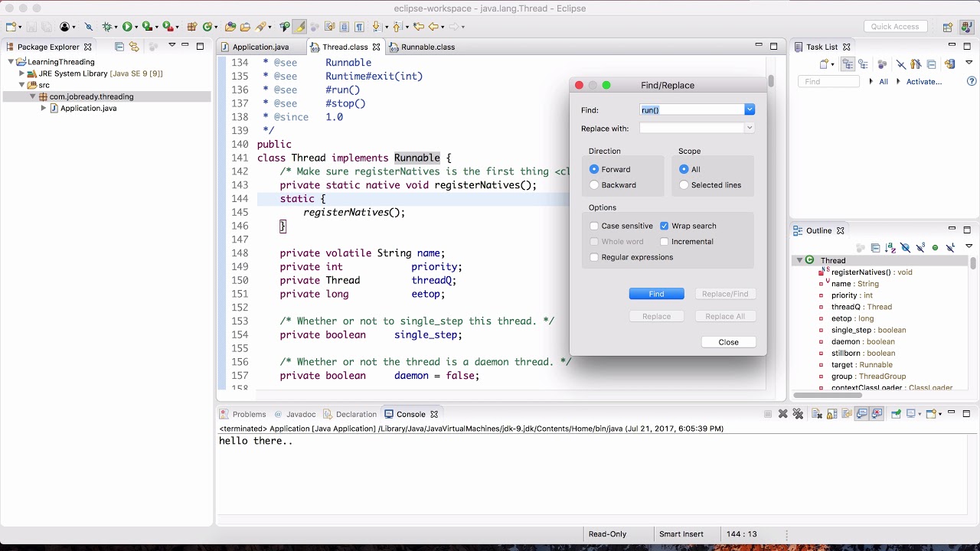Click the Clear Console icon
980x551 pixels.
coord(818,413)
